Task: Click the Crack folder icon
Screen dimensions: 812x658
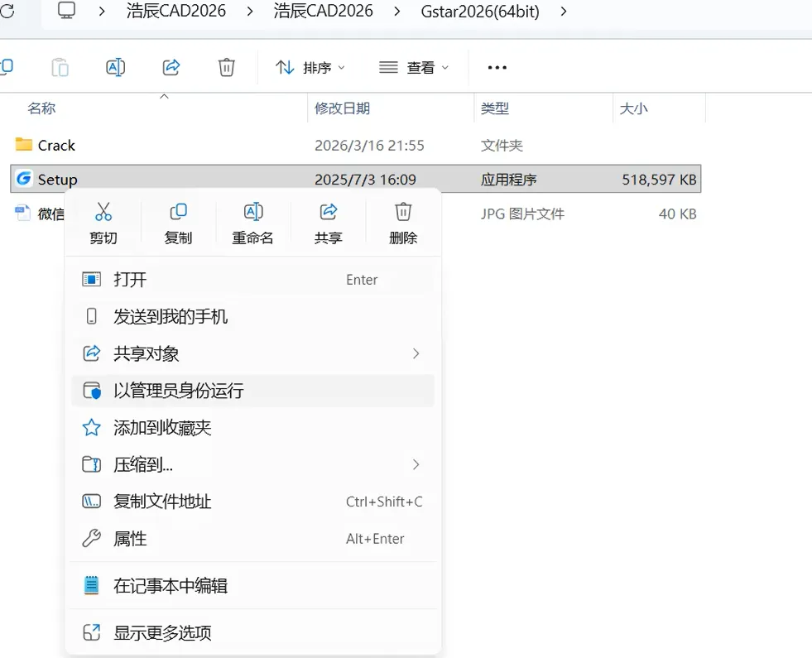Action: pos(23,145)
